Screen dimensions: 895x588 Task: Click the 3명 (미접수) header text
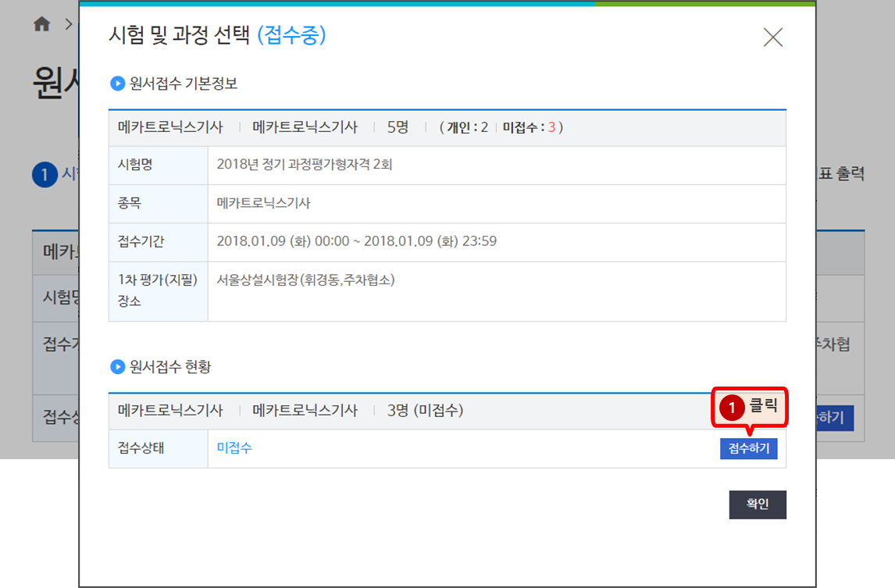(425, 410)
